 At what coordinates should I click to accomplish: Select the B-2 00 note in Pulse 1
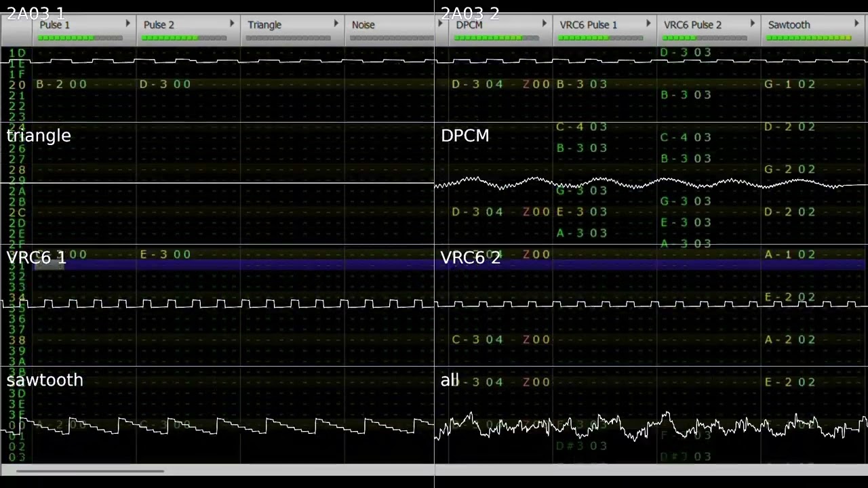coord(62,84)
